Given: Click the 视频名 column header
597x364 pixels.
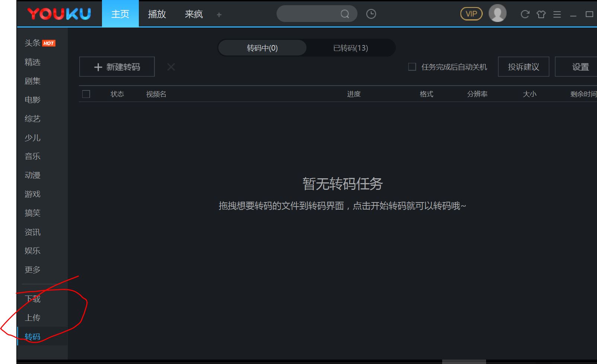Looking at the screenshot, I should point(156,94).
